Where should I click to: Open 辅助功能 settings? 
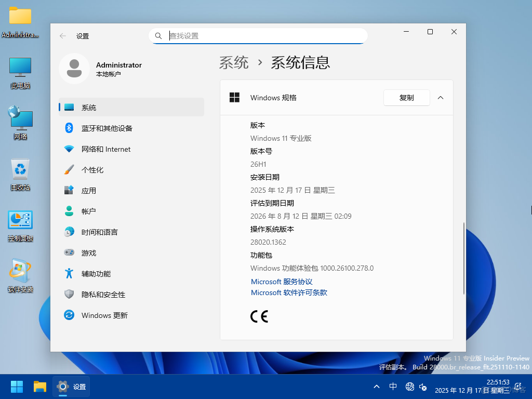click(96, 274)
